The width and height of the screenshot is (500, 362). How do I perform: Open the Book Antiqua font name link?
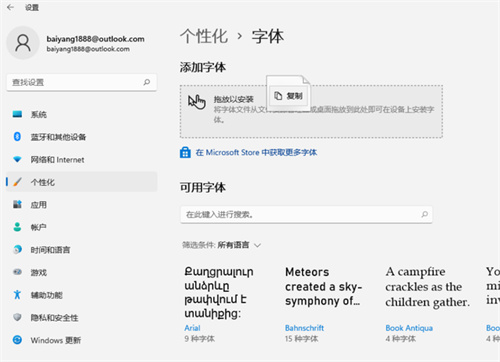tap(409, 328)
